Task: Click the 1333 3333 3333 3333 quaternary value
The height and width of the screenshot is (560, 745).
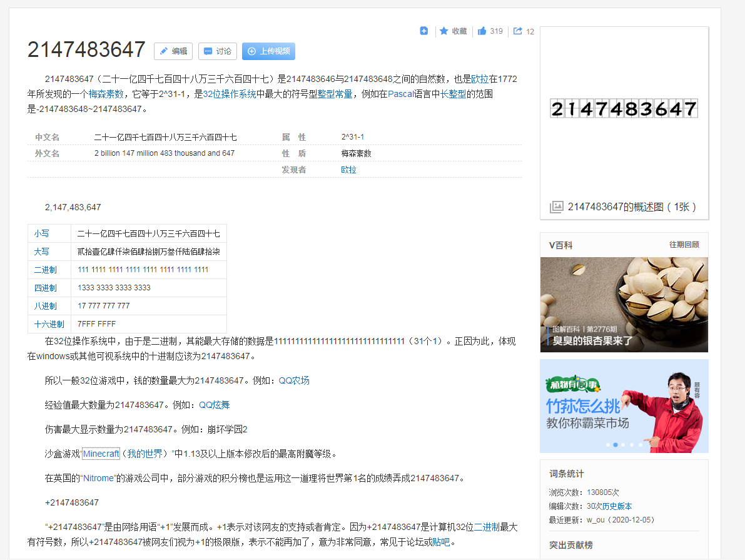Action: click(x=114, y=288)
